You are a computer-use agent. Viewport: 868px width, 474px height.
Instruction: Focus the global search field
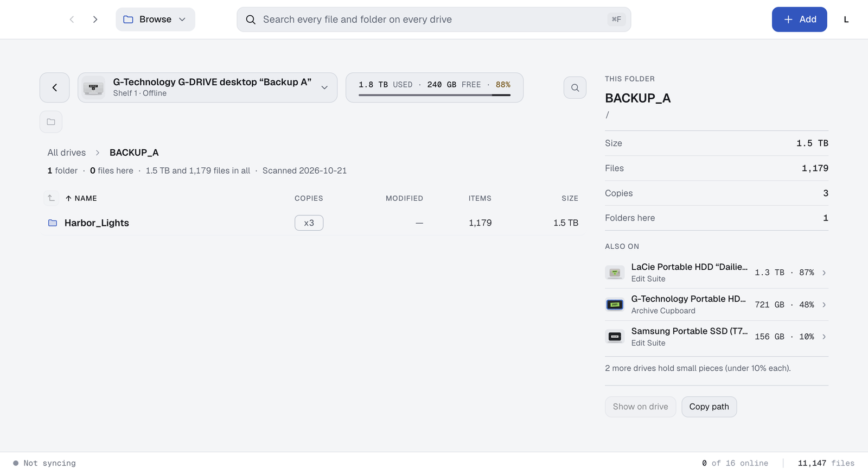tap(433, 20)
